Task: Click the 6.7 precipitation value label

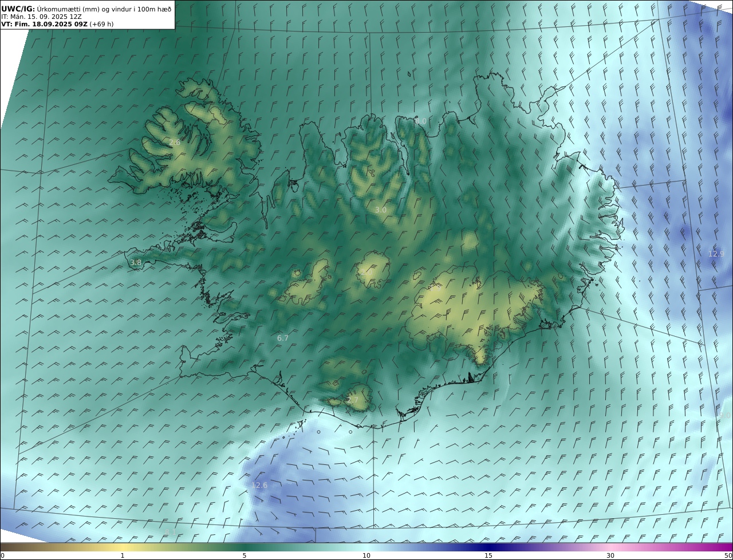Action: pyautogui.click(x=283, y=338)
